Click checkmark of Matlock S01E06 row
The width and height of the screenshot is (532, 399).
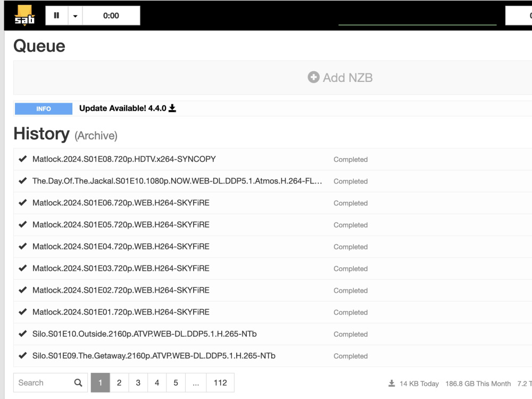[x=23, y=203]
